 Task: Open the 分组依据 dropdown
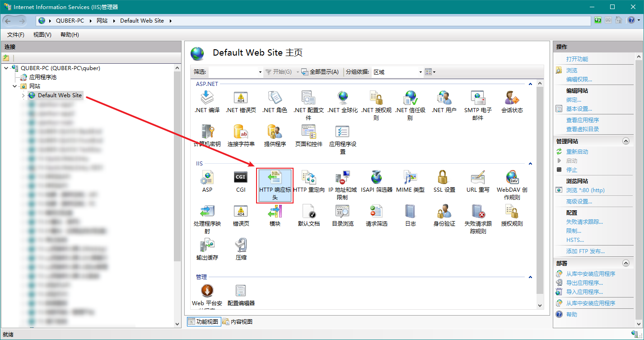pos(420,72)
